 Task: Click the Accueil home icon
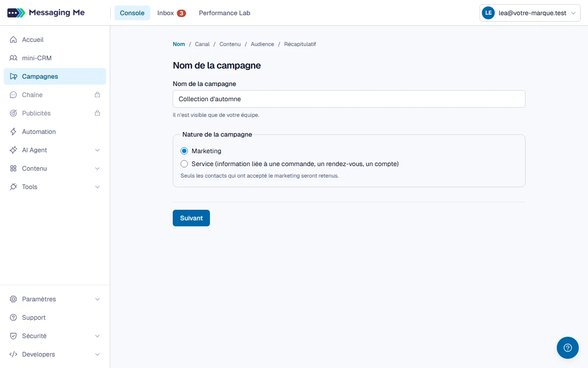point(13,40)
